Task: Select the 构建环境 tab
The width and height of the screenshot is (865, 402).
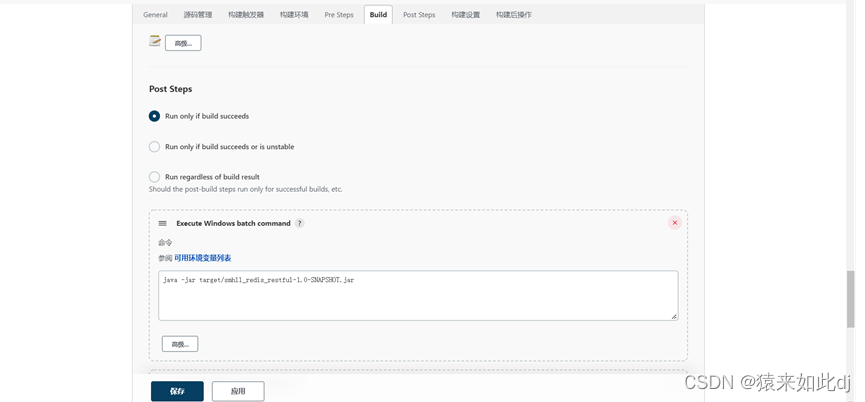Action: (x=293, y=15)
